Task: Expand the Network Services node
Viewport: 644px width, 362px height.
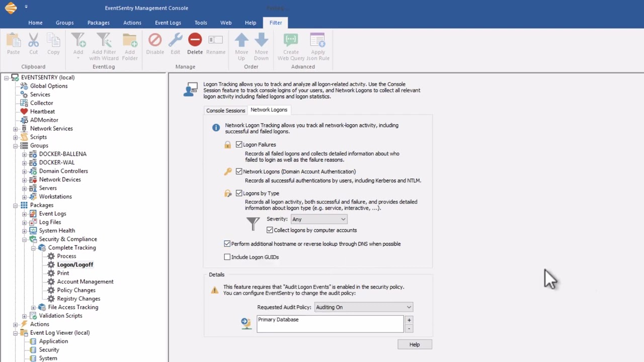Action: [15, 129]
